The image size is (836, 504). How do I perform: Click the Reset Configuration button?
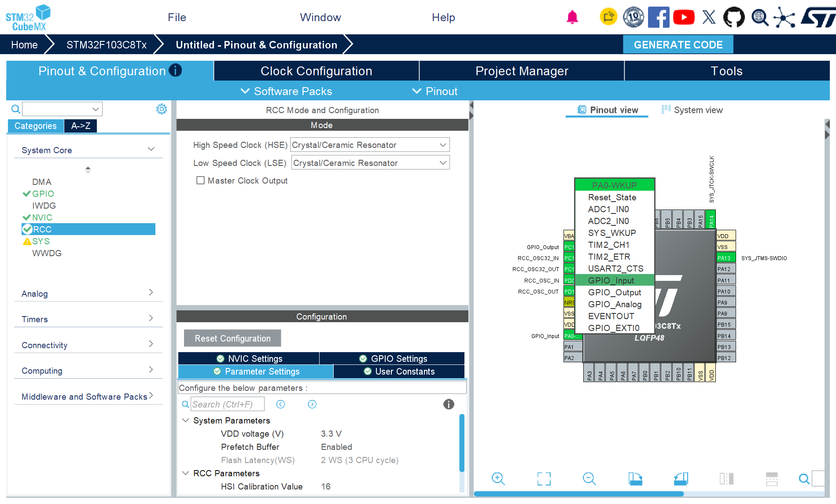[x=232, y=338]
